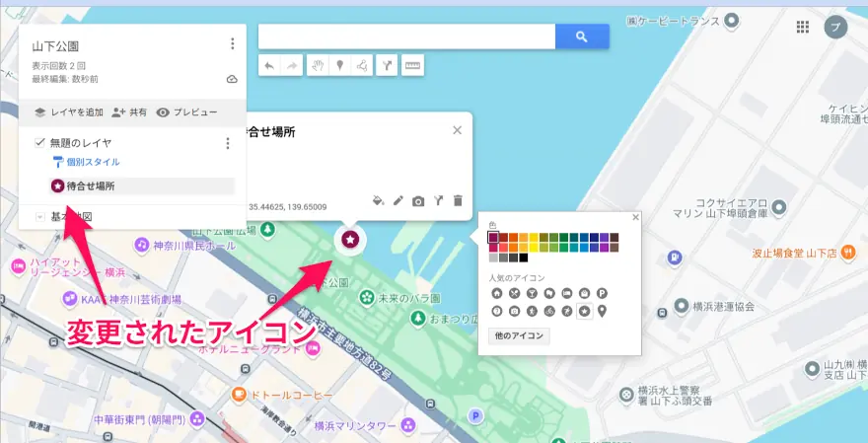The width and height of the screenshot is (868, 443).
Task: Click the 山下公園 map title
Action: (55, 46)
